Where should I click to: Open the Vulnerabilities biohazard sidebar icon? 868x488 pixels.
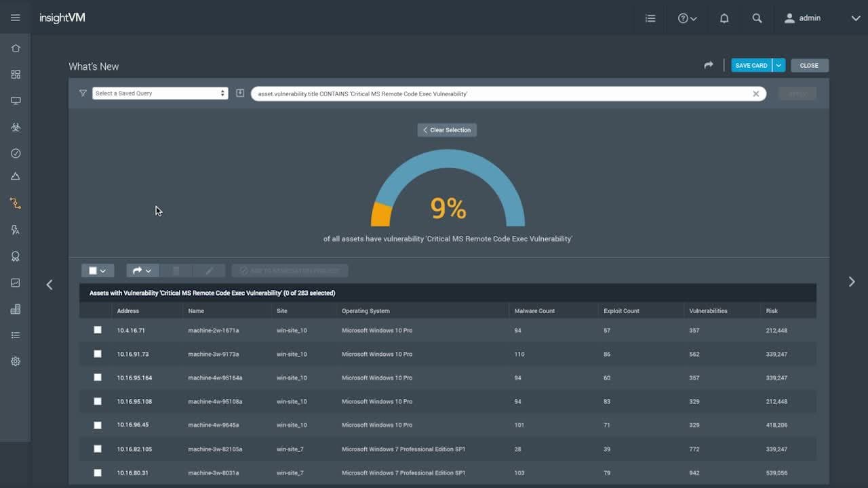click(16, 127)
